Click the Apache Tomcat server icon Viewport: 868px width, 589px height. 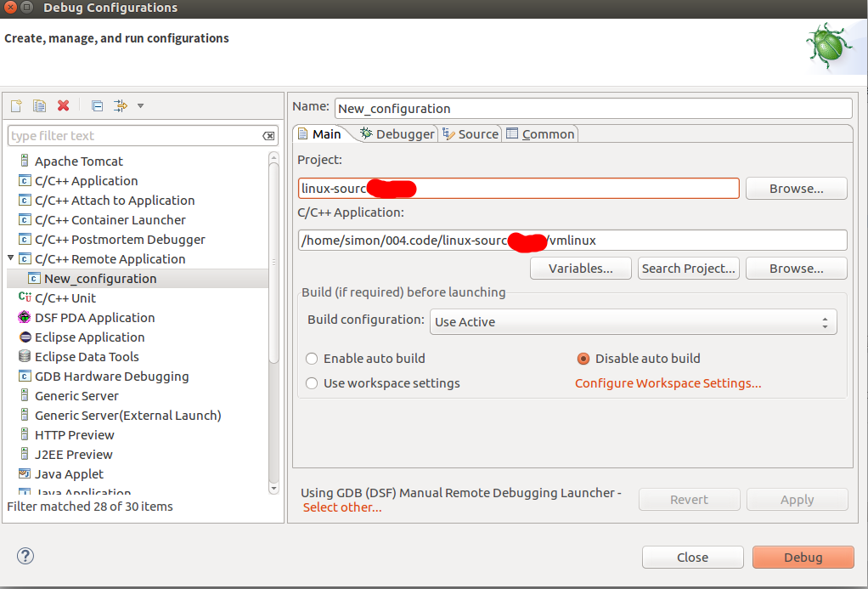pyautogui.click(x=25, y=161)
